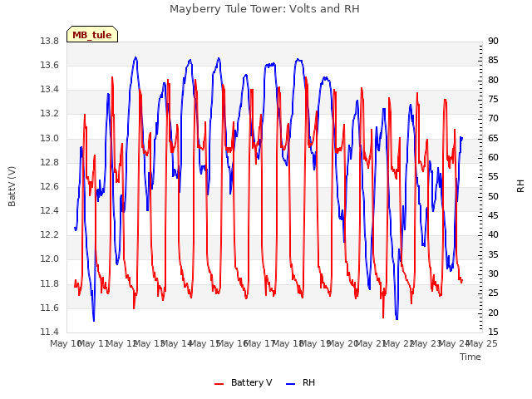
Task: Click the 13.8 left axis tick
Action: pyautogui.click(x=50, y=42)
